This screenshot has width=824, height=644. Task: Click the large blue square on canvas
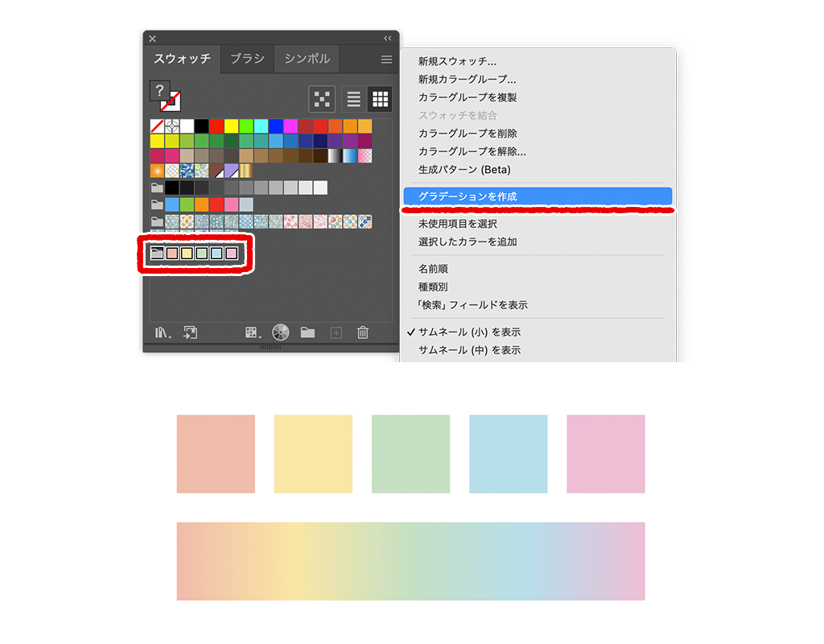tap(509, 454)
